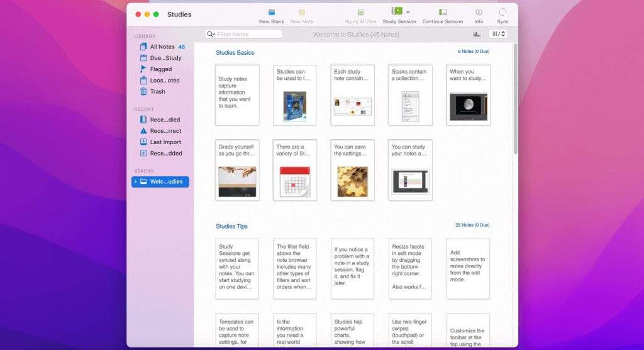Viewport: 644px width, 350px height.
Task: Select the calendar image note thumbnail
Action: 295,181
